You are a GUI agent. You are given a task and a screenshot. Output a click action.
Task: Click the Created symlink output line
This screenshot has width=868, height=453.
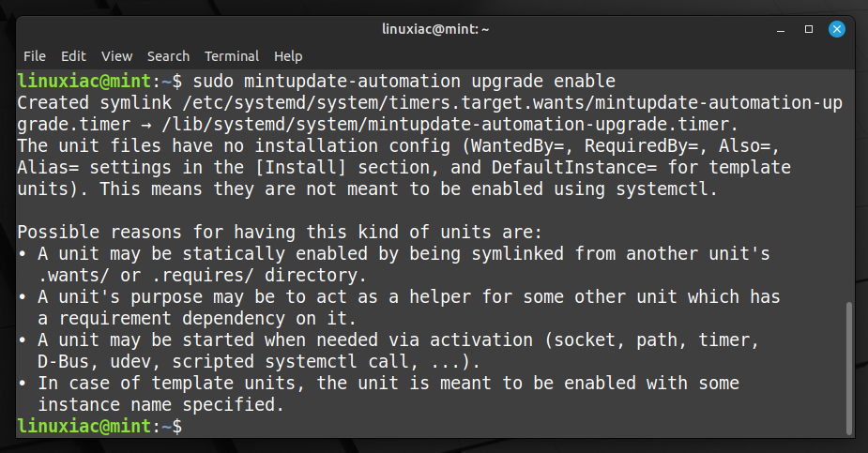[x=430, y=103]
